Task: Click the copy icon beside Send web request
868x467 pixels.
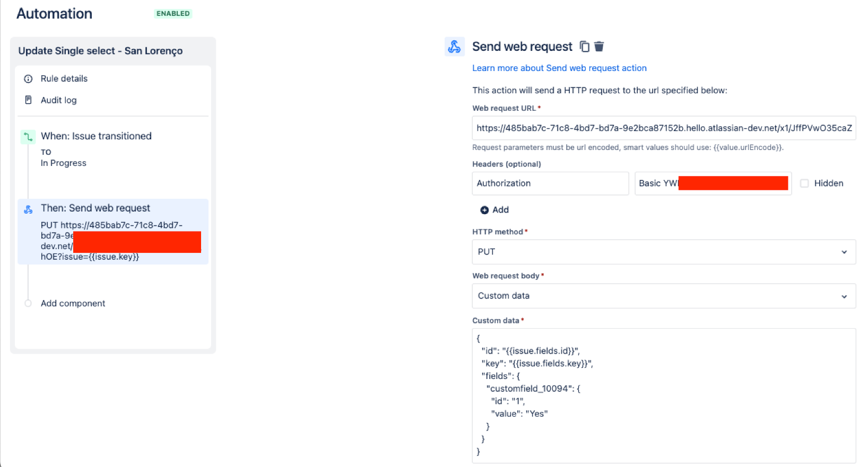Action: click(584, 47)
